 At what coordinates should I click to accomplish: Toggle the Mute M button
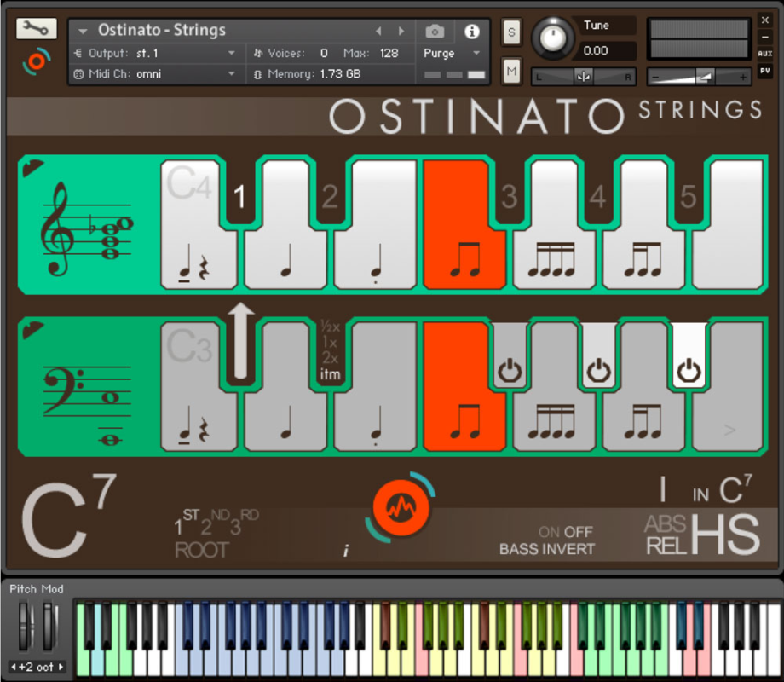(x=511, y=72)
